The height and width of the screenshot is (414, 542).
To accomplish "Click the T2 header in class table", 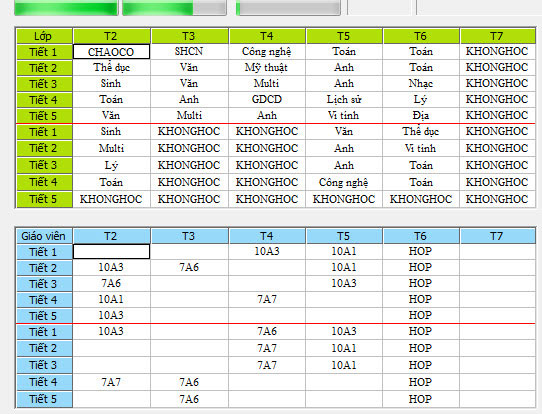I will click(x=111, y=36).
